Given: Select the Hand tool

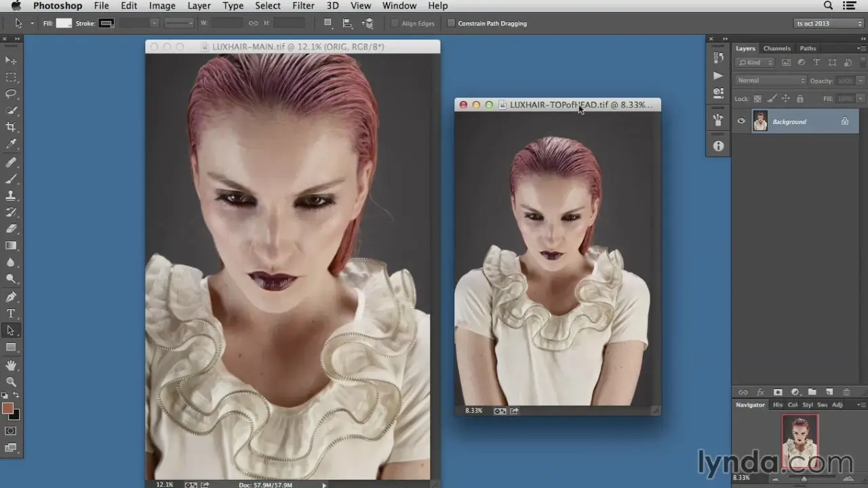Looking at the screenshot, I should 11,365.
